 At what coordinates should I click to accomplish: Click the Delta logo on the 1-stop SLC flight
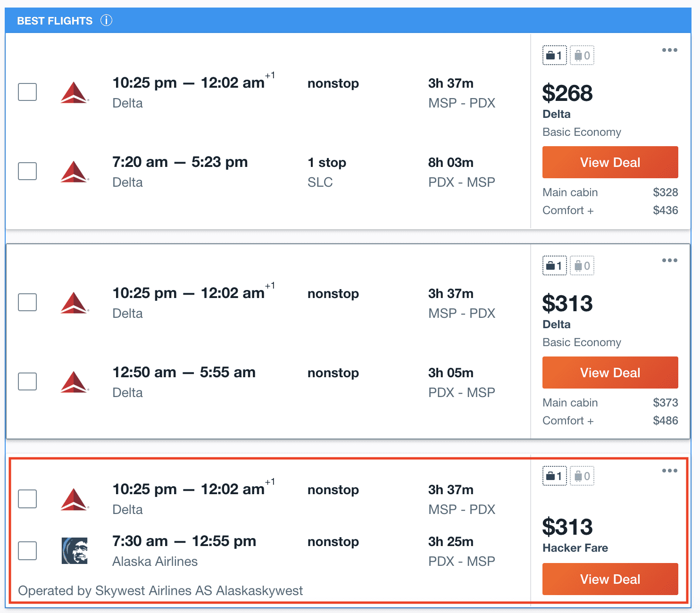pyautogui.click(x=75, y=171)
